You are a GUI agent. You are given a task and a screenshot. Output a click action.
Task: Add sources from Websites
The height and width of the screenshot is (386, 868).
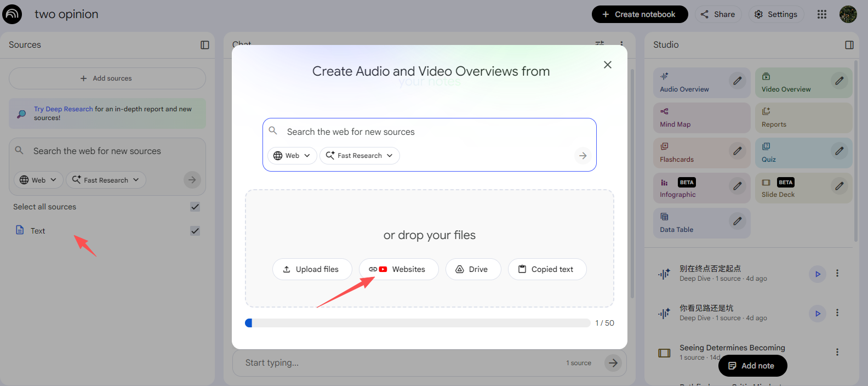399,269
